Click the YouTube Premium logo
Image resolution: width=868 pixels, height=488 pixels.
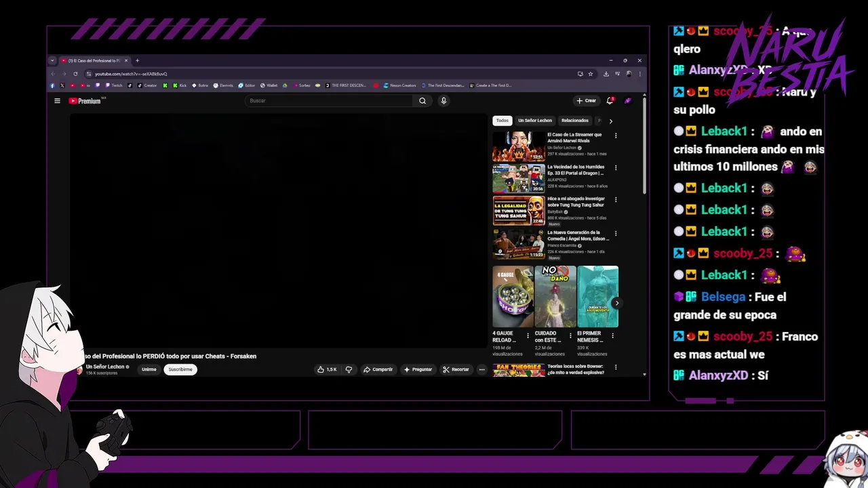tap(85, 101)
